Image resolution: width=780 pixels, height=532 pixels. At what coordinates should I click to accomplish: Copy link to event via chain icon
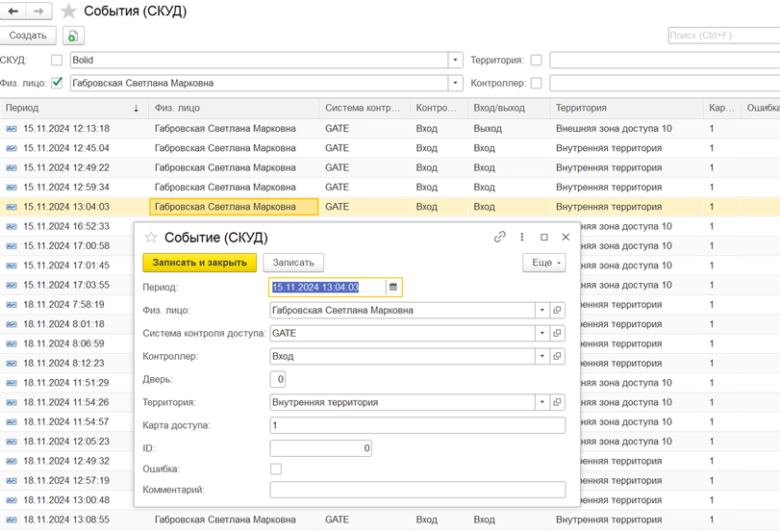point(500,237)
